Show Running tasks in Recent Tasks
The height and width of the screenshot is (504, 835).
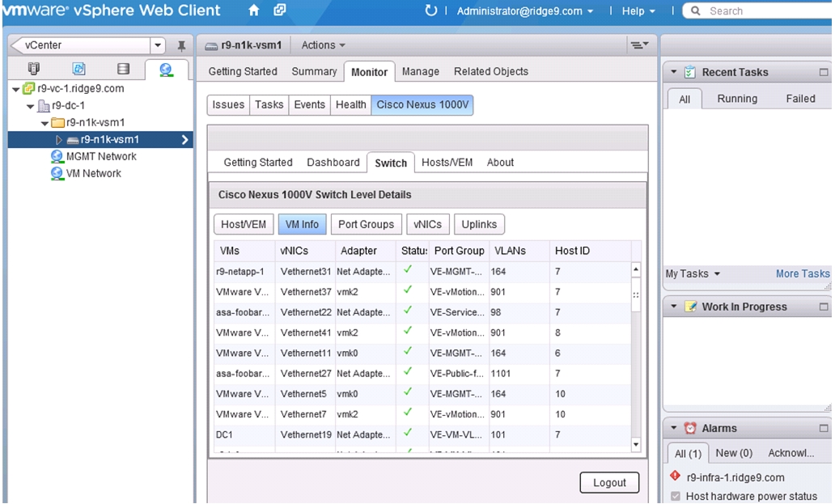click(737, 99)
